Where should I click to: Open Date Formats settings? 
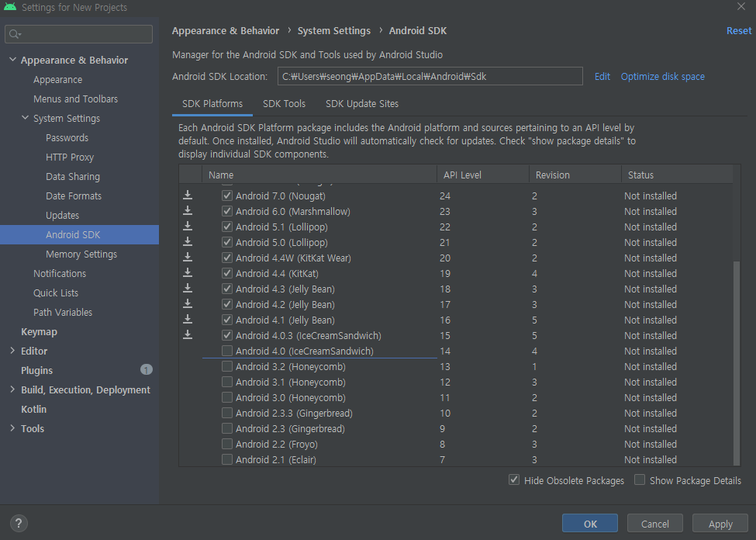click(x=74, y=196)
